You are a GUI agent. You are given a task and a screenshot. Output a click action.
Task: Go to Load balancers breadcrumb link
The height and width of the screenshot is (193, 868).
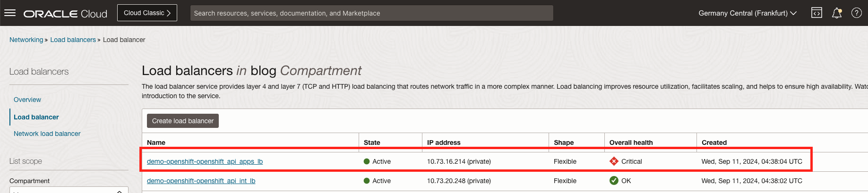[73, 40]
